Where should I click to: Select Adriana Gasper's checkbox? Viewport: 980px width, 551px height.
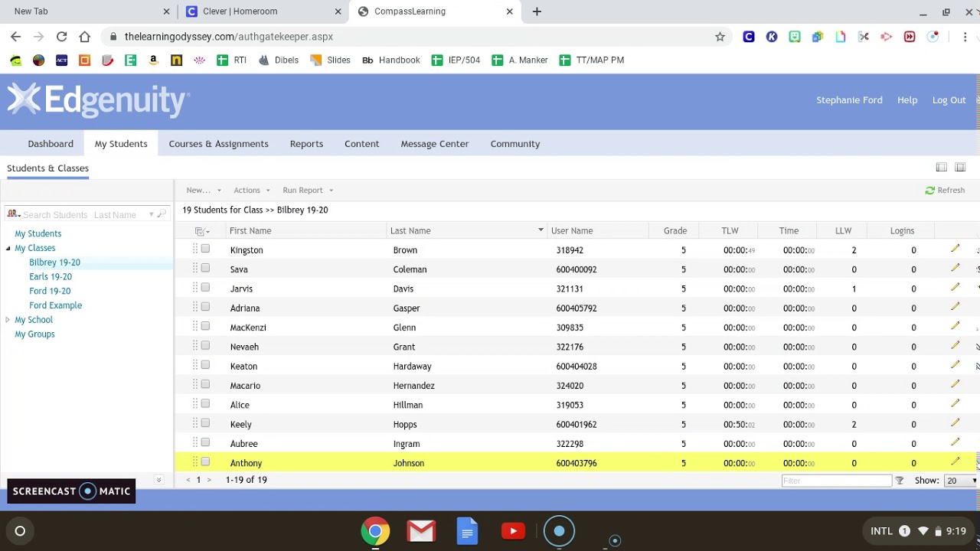pyautogui.click(x=205, y=307)
